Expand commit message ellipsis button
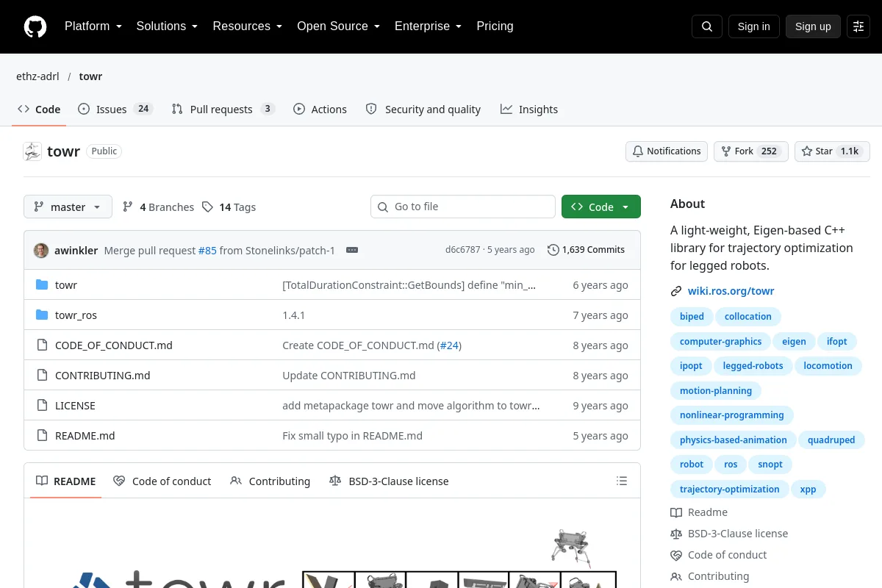 (352, 250)
